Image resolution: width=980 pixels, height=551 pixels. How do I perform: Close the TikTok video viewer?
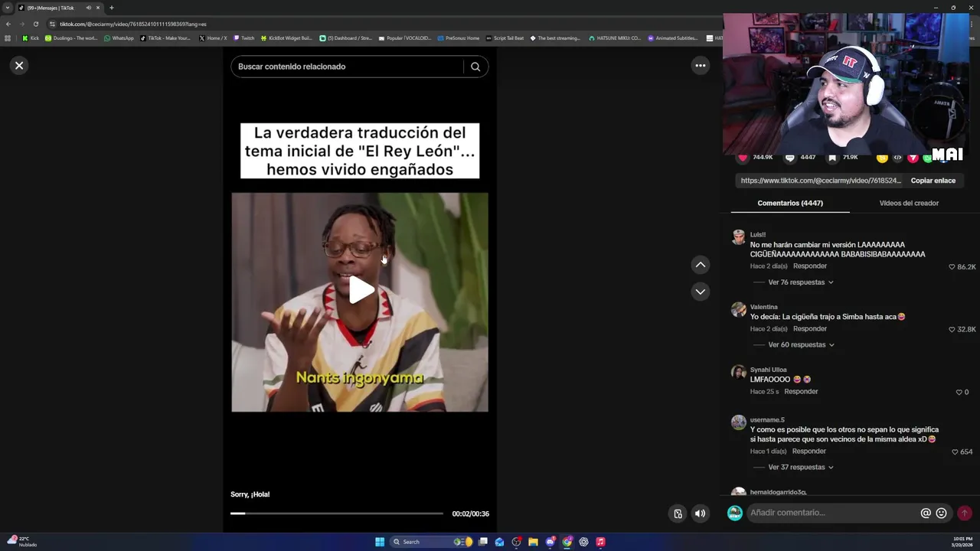coord(19,66)
